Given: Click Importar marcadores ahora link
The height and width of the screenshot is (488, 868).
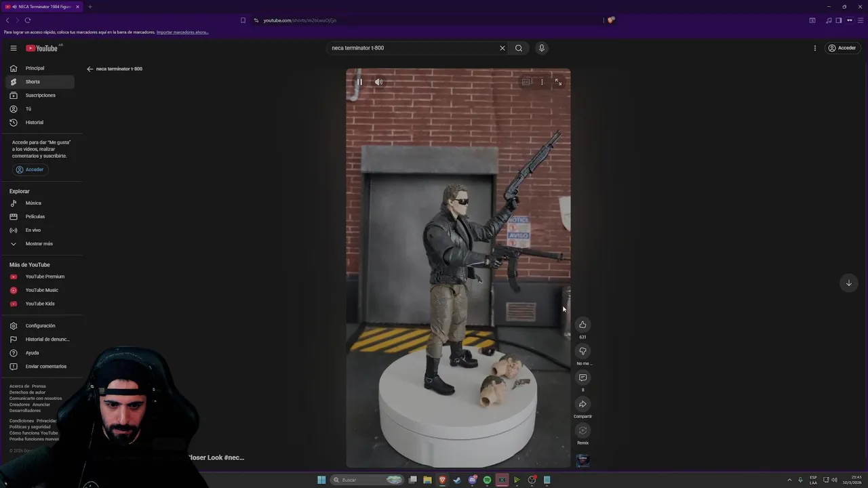Looking at the screenshot, I should [182, 33].
